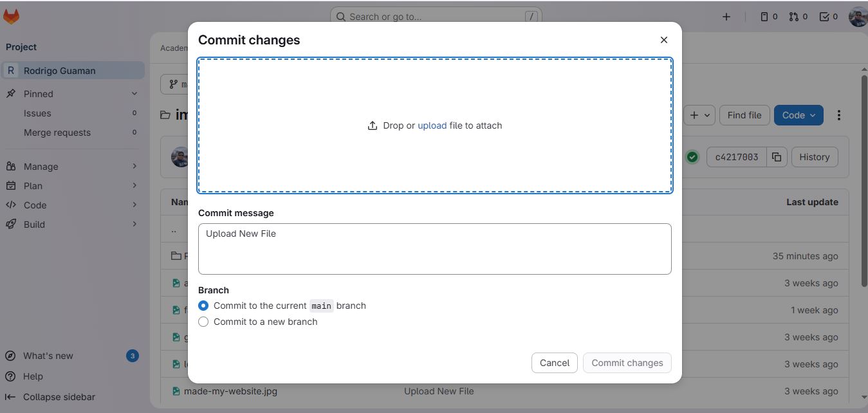Open Merge requests in the sidebar
This screenshot has height=413, width=868.
pyautogui.click(x=57, y=133)
